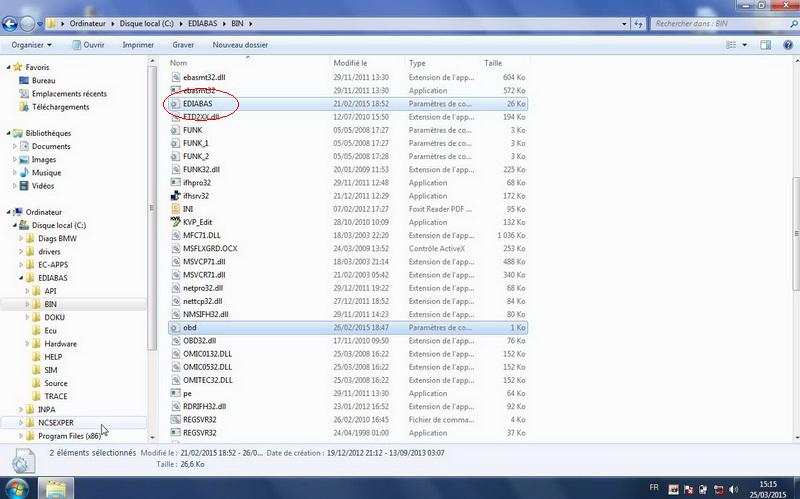Viewport: 800px width, 499px height.
Task: Open the Organiser menu
Action: (x=31, y=45)
